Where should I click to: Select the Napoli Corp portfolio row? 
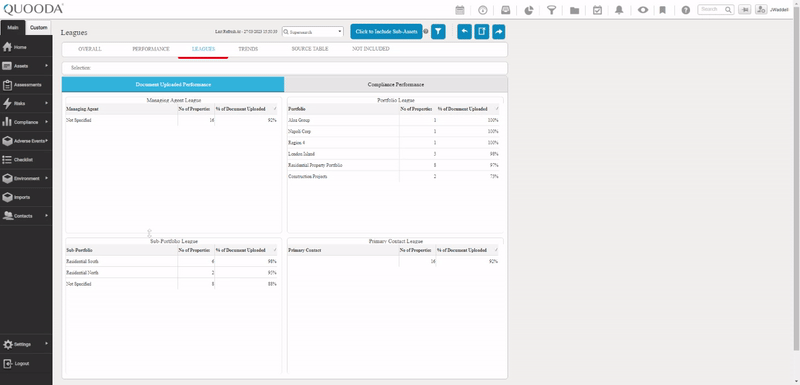[x=393, y=131]
